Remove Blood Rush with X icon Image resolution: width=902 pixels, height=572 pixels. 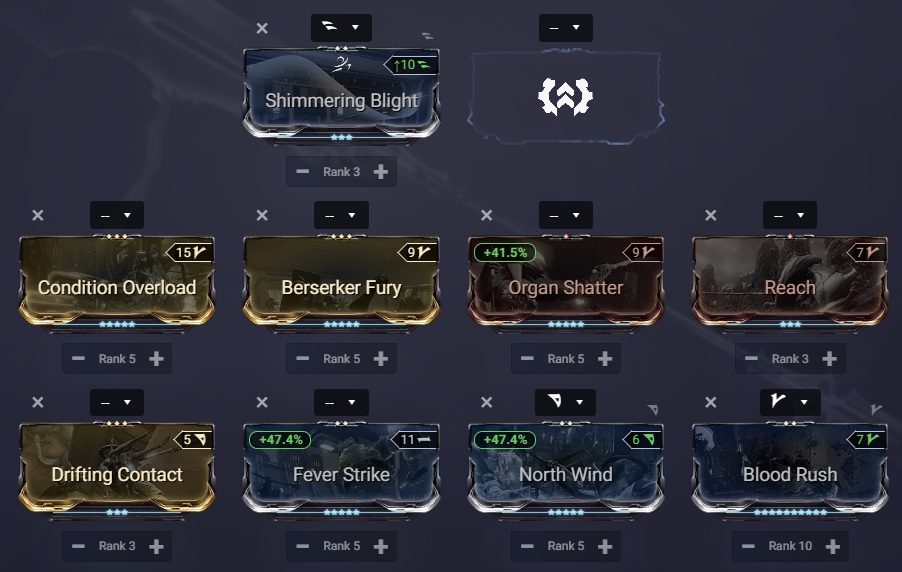(710, 402)
